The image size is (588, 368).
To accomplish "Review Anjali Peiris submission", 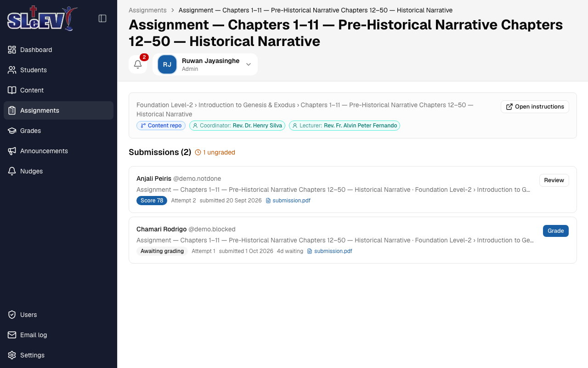I will click(554, 180).
